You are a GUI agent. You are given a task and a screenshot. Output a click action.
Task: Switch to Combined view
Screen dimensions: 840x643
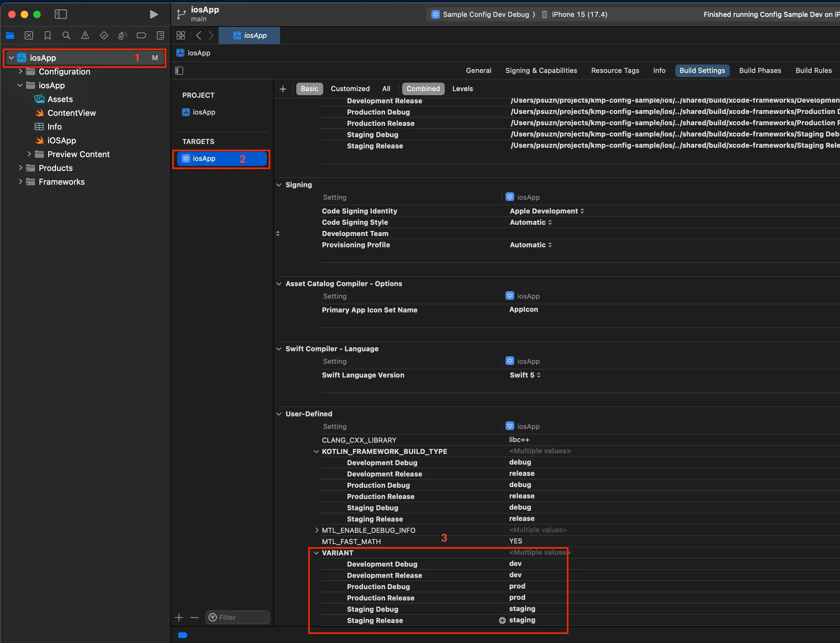423,89
